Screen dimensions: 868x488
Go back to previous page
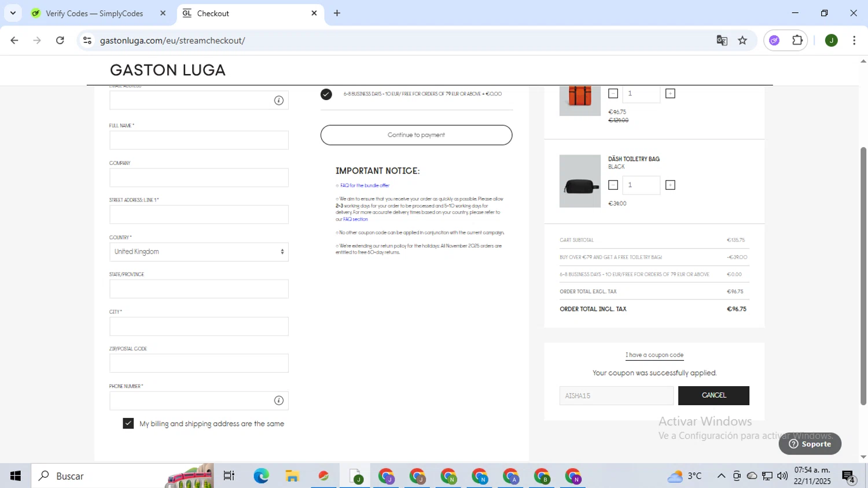pos(14,41)
